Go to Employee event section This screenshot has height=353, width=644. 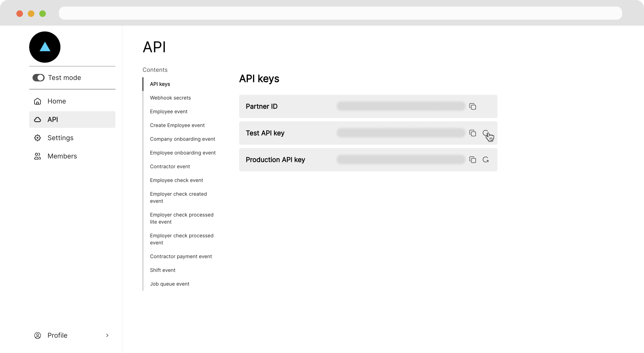pyautogui.click(x=169, y=111)
